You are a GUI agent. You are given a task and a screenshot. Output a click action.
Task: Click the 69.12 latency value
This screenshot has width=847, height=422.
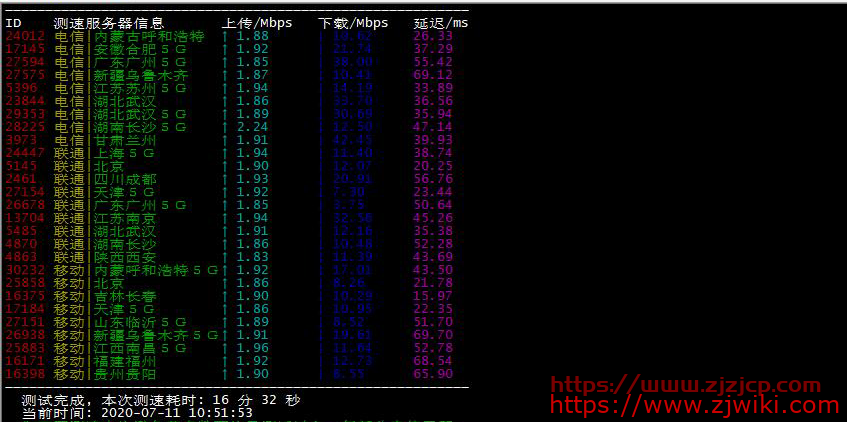pyautogui.click(x=432, y=75)
